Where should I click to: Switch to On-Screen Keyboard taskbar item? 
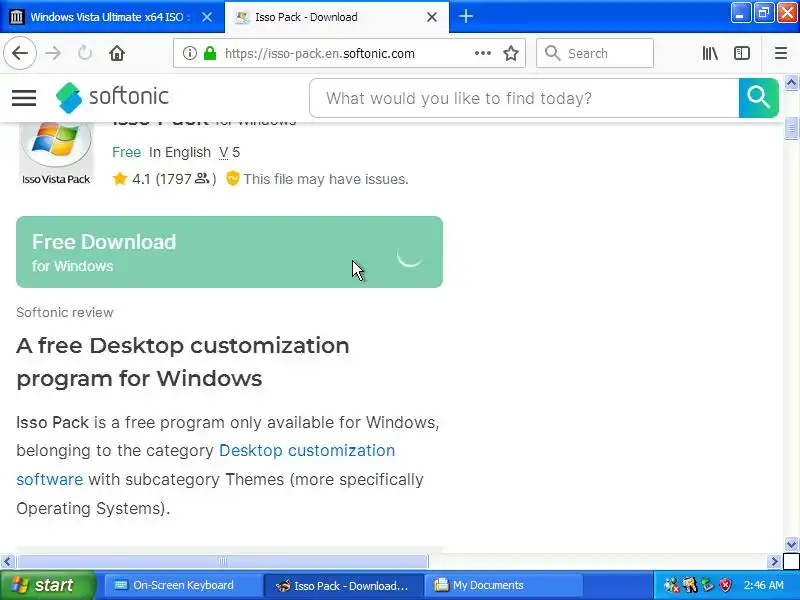tap(183, 585)
